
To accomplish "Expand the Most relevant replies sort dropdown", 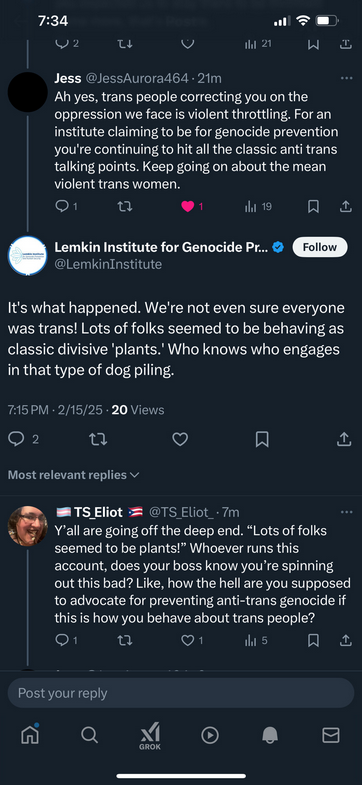I will click(74, 475).
